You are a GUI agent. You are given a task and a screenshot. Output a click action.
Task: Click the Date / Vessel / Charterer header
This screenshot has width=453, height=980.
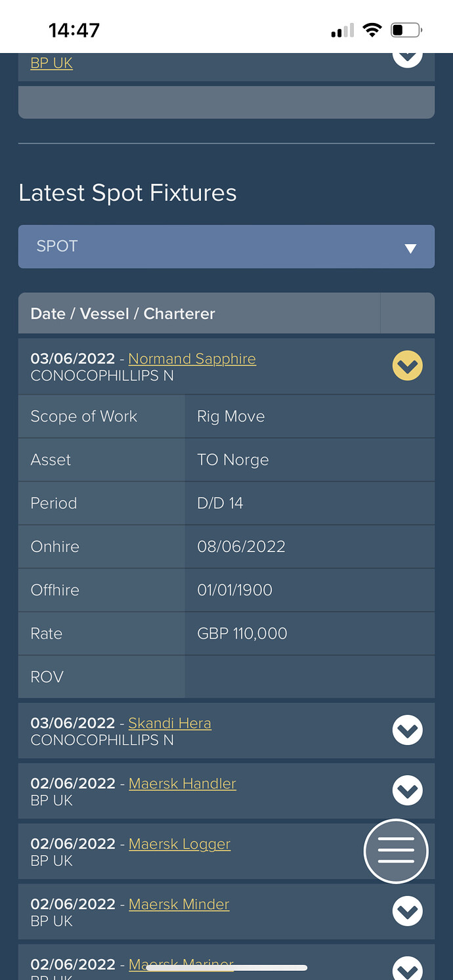tap(123, 313)
